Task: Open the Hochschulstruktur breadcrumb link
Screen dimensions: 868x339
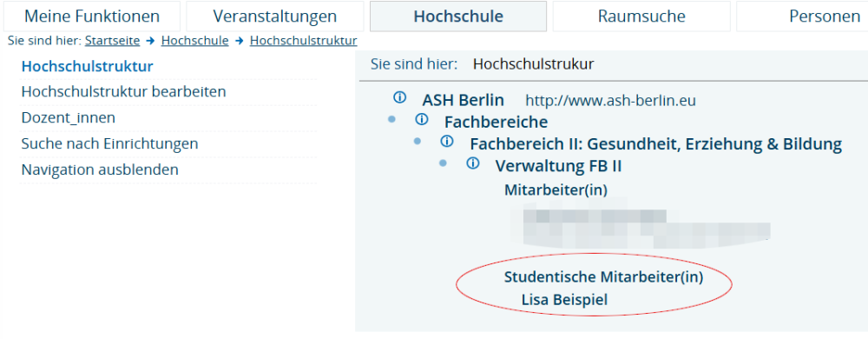Action: [303, 41]
